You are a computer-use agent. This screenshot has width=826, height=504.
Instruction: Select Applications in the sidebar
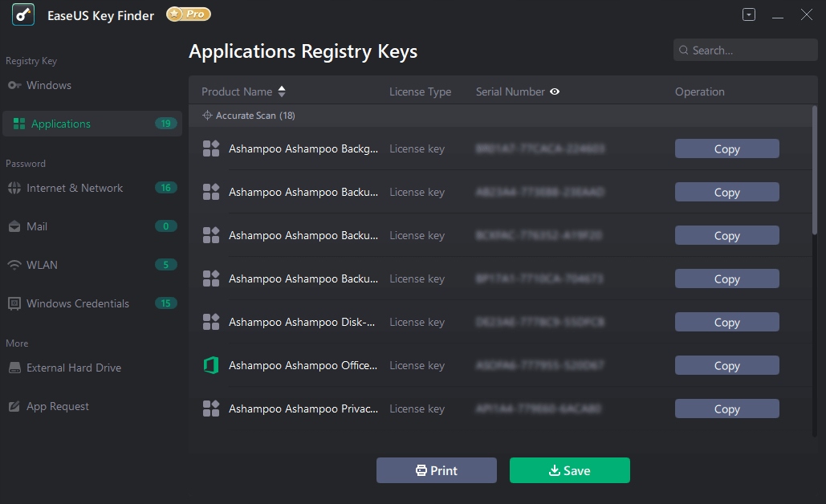click(61, 124)
